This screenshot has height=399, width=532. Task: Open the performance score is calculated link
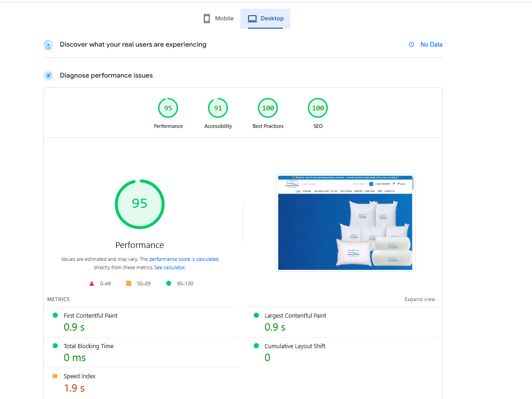[x=183, y=260]
